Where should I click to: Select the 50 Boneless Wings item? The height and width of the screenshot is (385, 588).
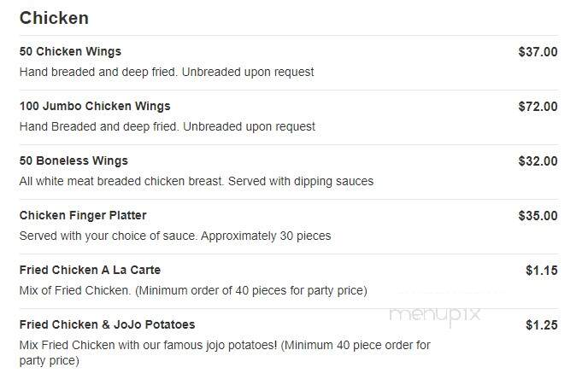pyautogui.click(x=73, y=160)
